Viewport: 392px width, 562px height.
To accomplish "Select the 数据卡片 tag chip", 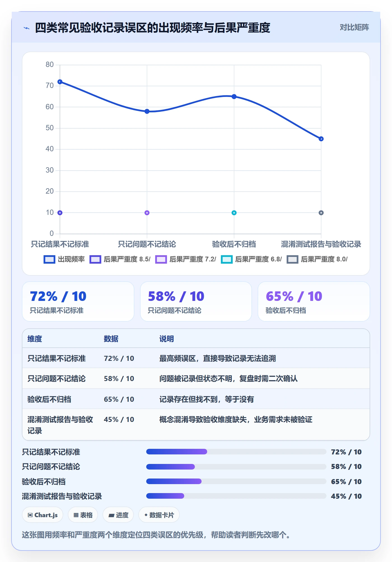I will [159, 515].
